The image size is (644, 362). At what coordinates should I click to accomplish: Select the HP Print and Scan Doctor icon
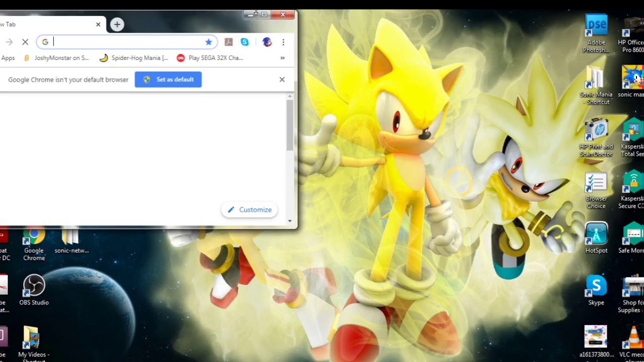pyautogui.click(x=596, y=138)
